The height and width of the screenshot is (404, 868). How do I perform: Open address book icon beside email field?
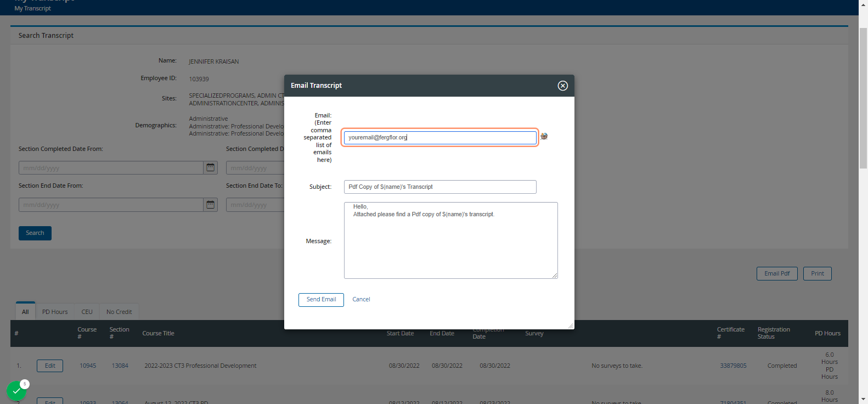[x=544, y=136]
